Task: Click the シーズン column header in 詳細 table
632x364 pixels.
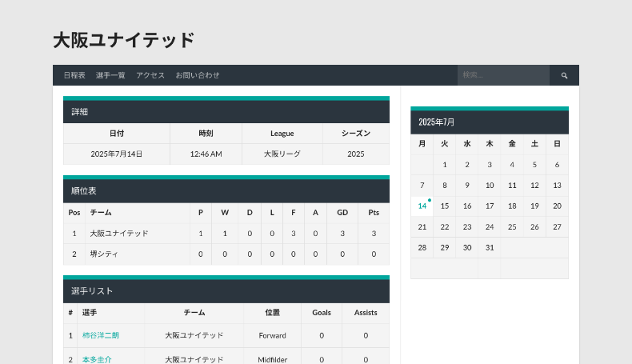Action: pos(356,134)
